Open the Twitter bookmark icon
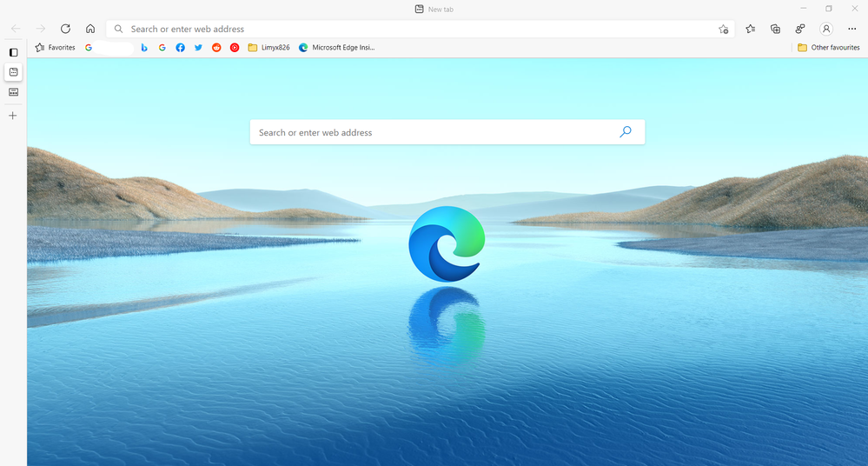This screenshot has width=868, height=466. 198,48
